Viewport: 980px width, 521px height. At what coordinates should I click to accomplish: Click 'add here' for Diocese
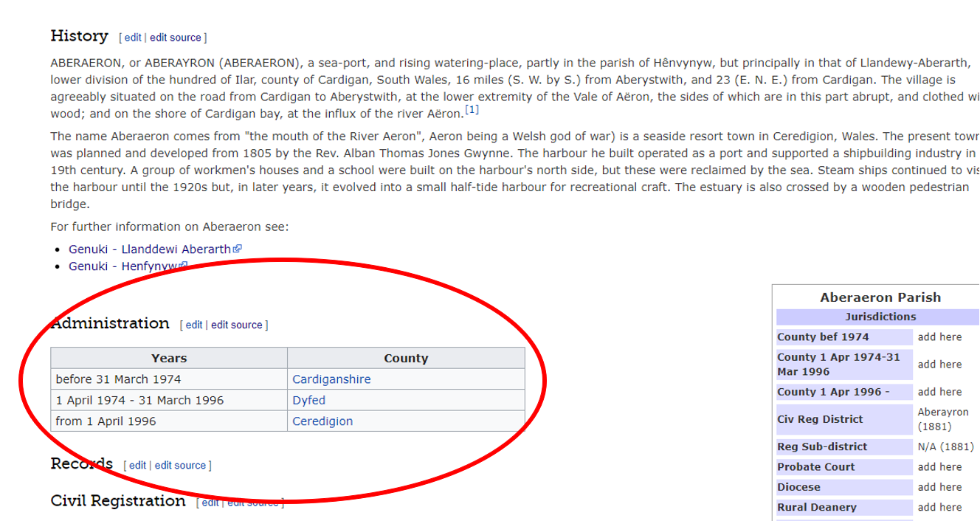tap(939, 487)
